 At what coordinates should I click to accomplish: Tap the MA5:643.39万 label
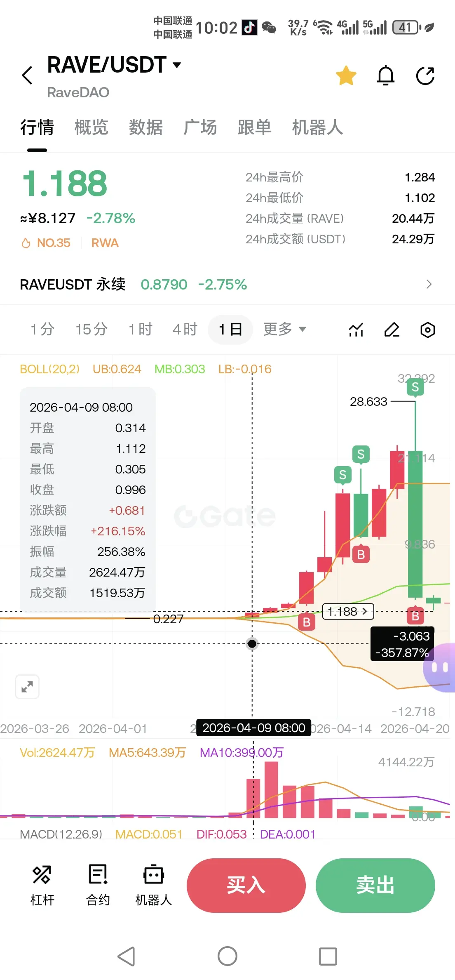click(147, 753)
